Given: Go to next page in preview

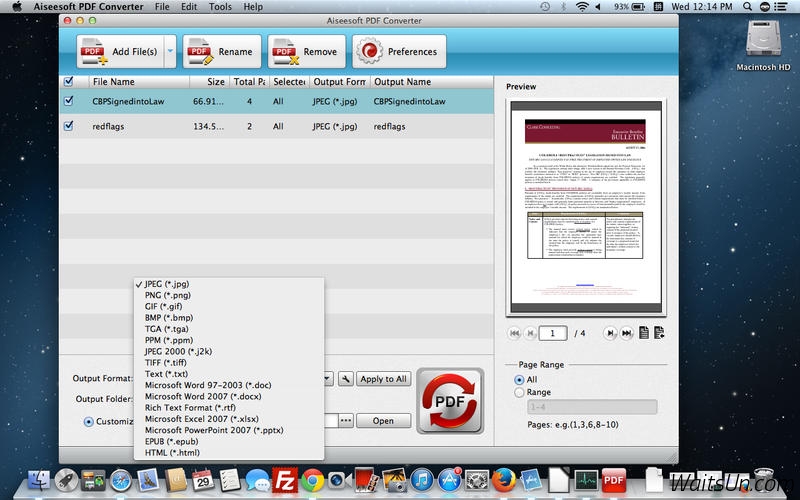Looking at the screenshot, I should (610, 333).
